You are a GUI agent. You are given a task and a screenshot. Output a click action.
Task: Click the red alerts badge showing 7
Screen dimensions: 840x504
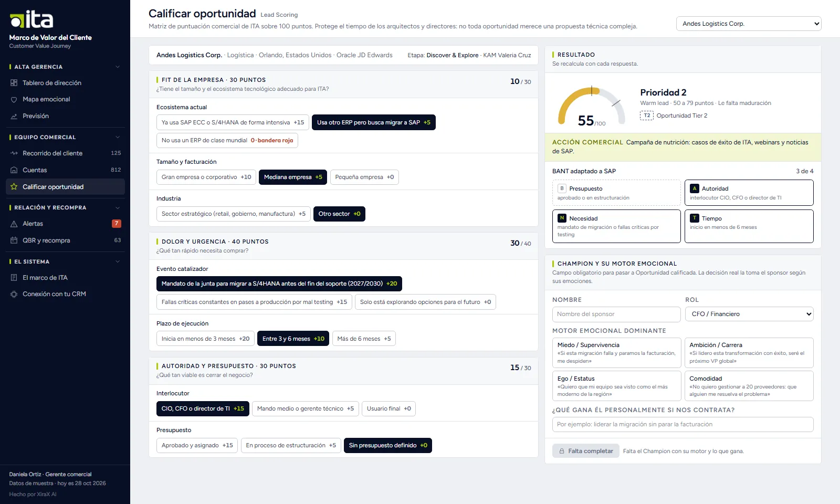tap(117, 224)
